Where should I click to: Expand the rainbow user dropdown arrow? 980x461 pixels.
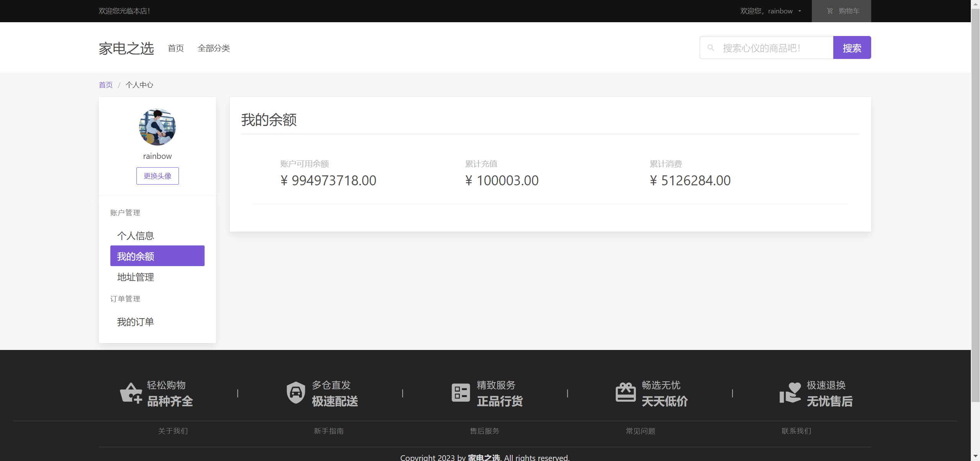800,11
